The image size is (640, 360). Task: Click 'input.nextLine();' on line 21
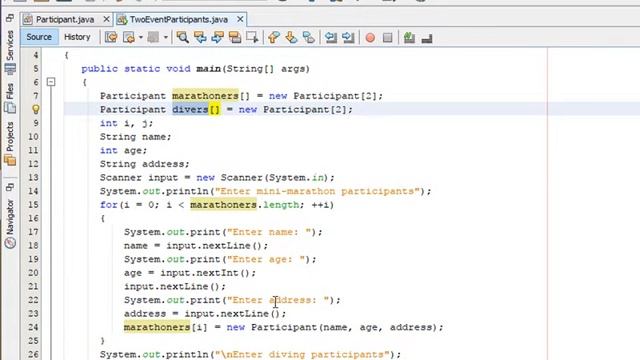[175, 287]
